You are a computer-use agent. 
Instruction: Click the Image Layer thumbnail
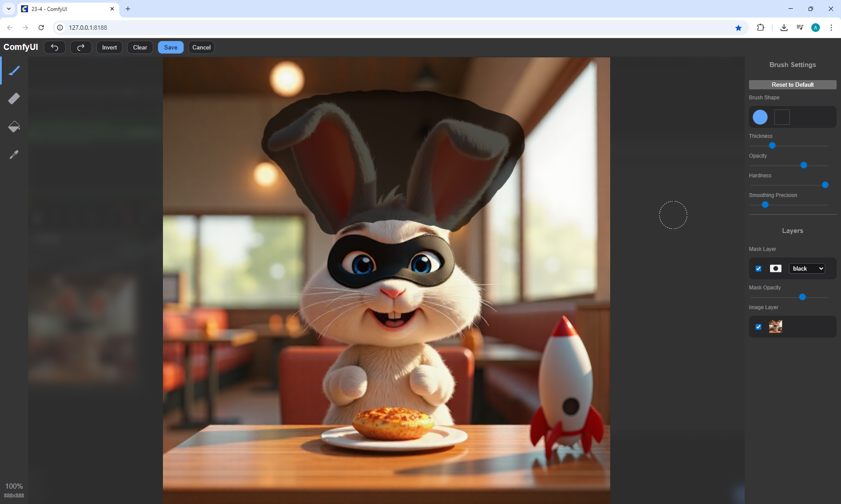click(775, 327)
